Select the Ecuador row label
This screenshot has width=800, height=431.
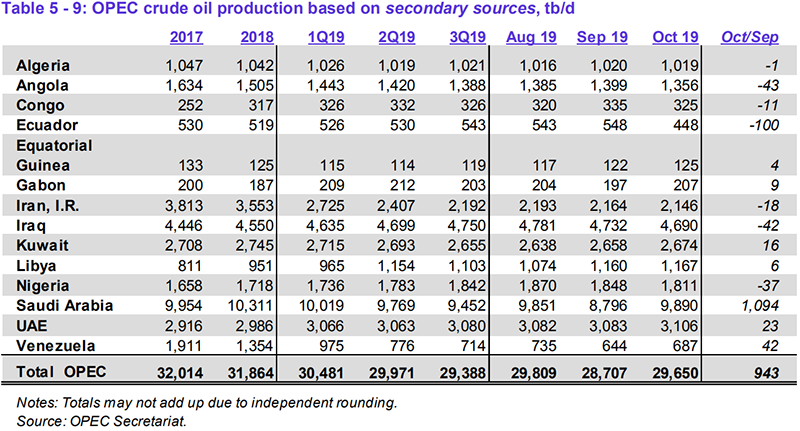pyautogui.click(x=47, y=125)
